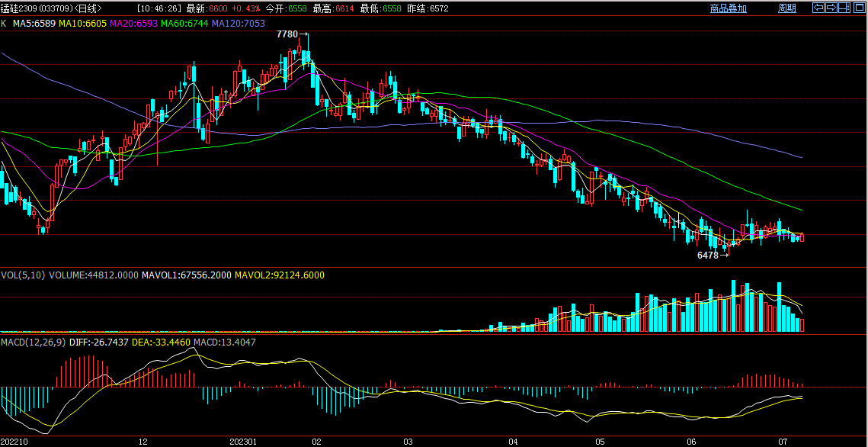Click the 202210 date axis label
The width and height of the screenshot is (868, 447).
click(x=14, y=442)
